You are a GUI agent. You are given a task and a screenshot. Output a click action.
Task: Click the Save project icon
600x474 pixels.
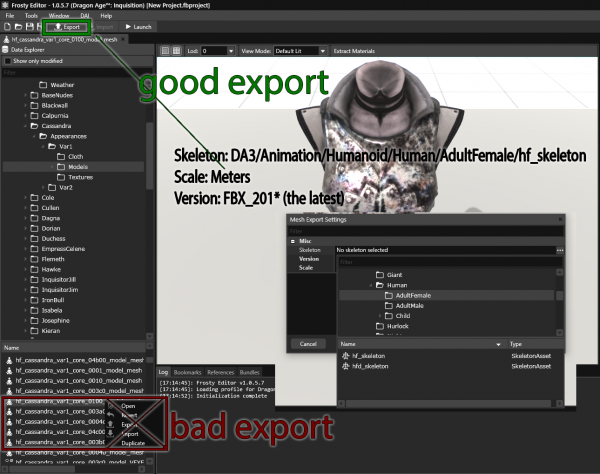[x=29, y=27]
